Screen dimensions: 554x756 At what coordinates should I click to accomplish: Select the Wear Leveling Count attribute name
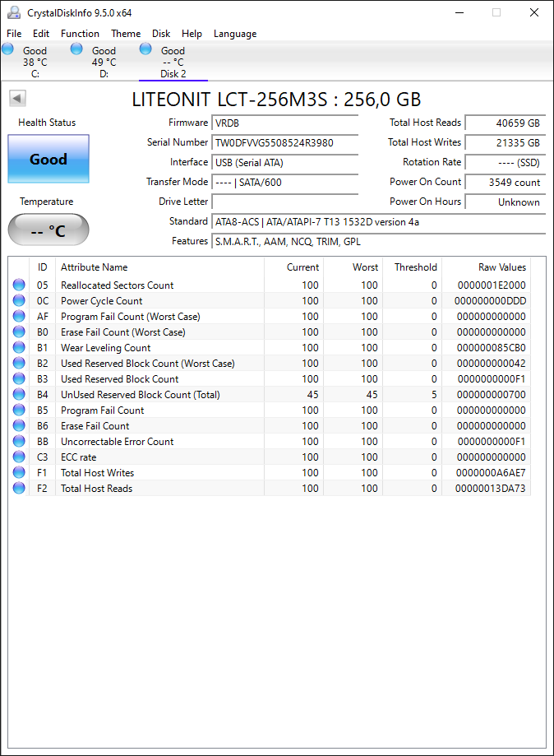pos(105,348)
